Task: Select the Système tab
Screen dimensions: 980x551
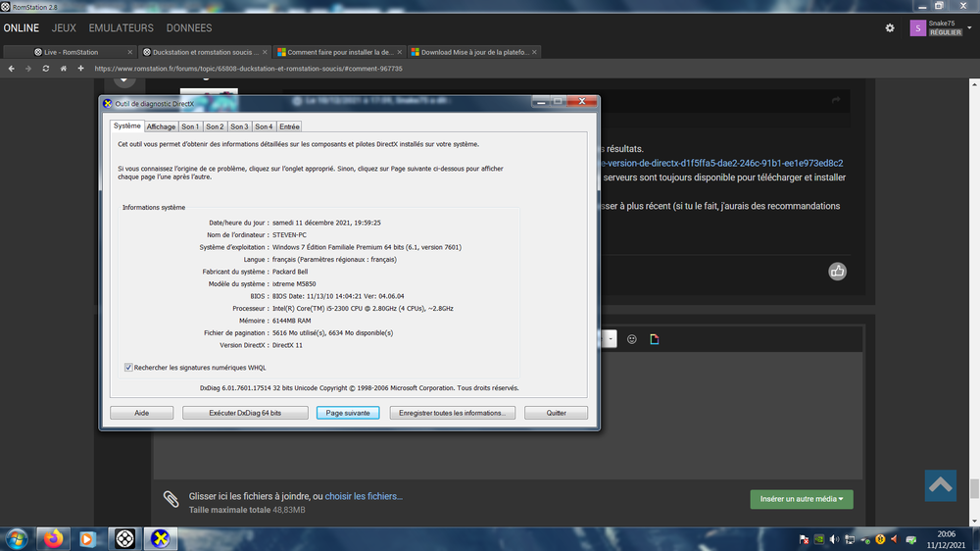Action: point(126,125)
